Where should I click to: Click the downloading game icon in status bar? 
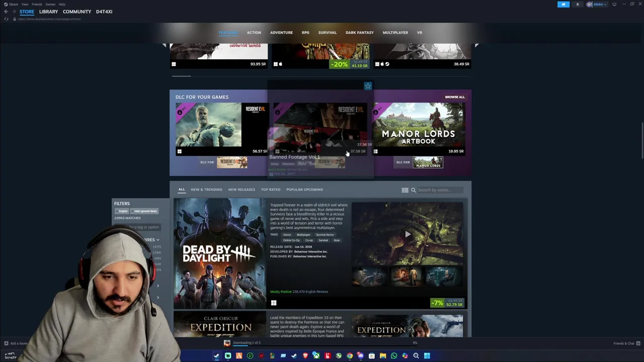[227, 343]
